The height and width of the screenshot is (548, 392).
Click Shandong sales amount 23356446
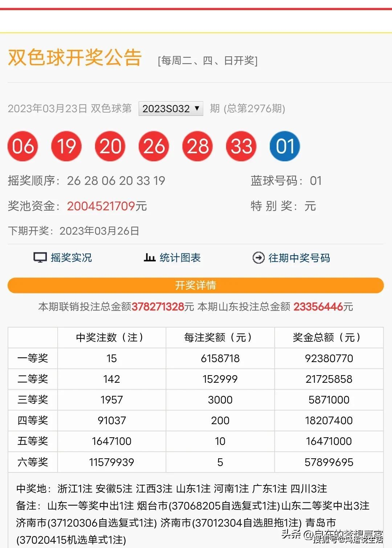pyautogui.click(x=318, y=307)
